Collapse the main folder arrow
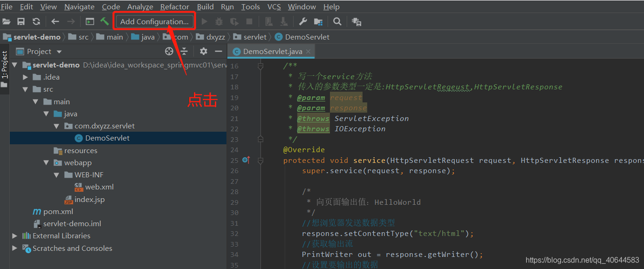Screen dimensions: 644x269 [36, 101]
